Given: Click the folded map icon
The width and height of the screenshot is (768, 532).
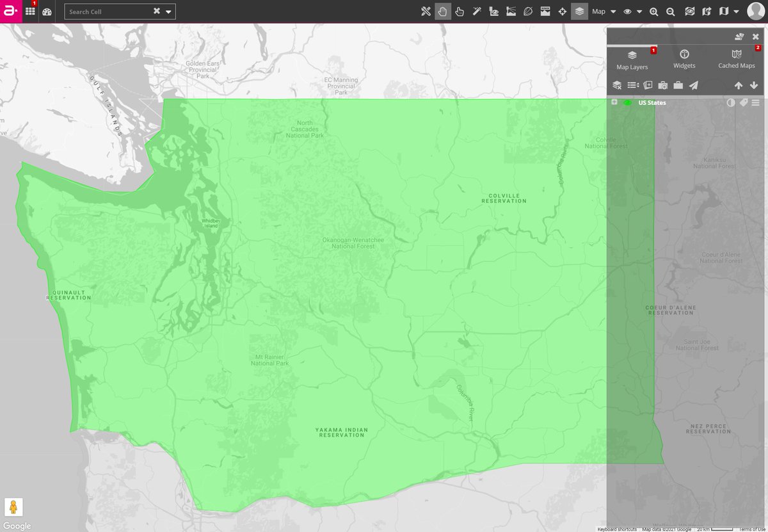Looking at the screenshot, I should 724,12.
